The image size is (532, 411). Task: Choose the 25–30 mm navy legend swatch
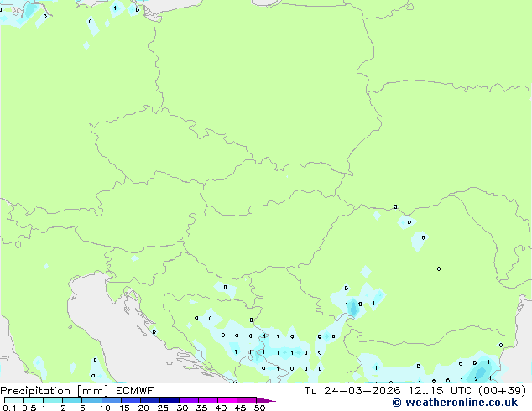(169, 400)
